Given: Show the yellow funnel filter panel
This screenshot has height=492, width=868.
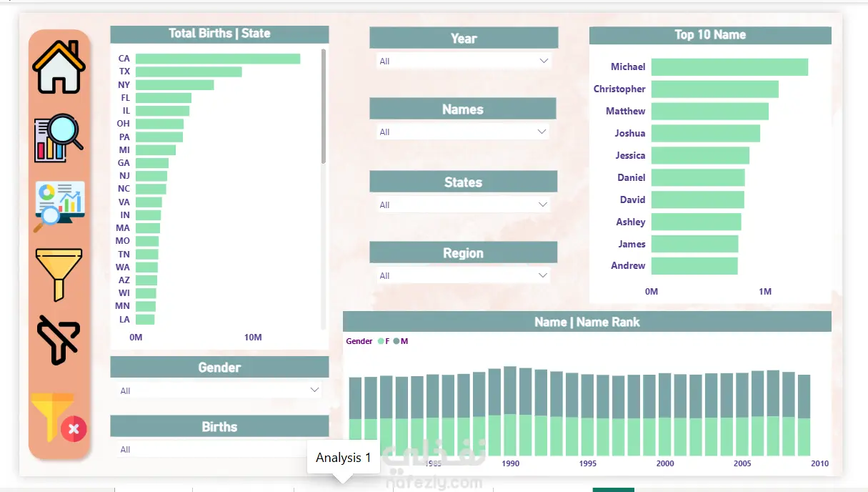Looking at the screenshot, I should [x=59, y=275].
